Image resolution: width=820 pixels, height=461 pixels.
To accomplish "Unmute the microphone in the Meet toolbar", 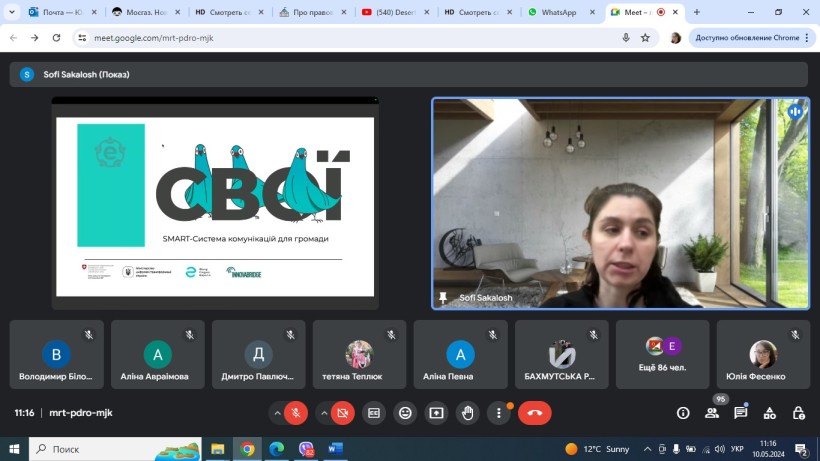I will (295, 413).
